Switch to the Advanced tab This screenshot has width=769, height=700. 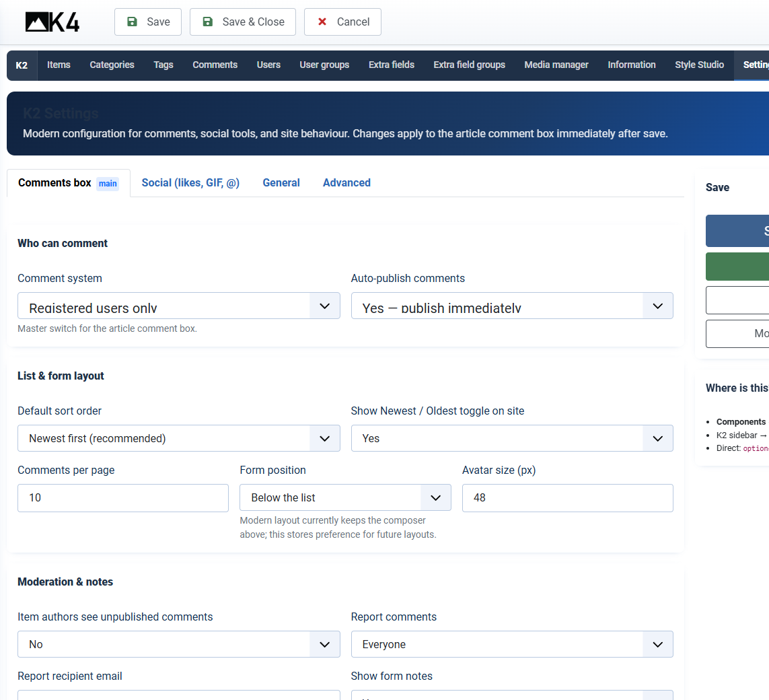[346, 183]
